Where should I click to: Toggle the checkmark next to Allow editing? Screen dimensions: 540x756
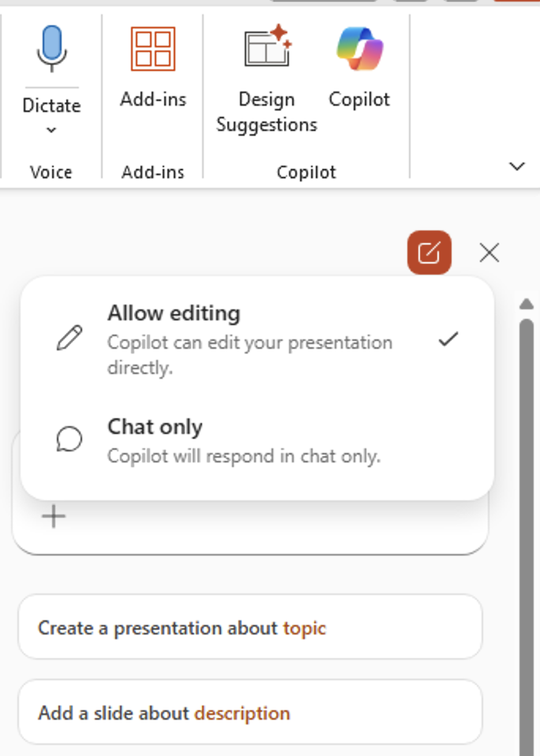pos(448,339)
